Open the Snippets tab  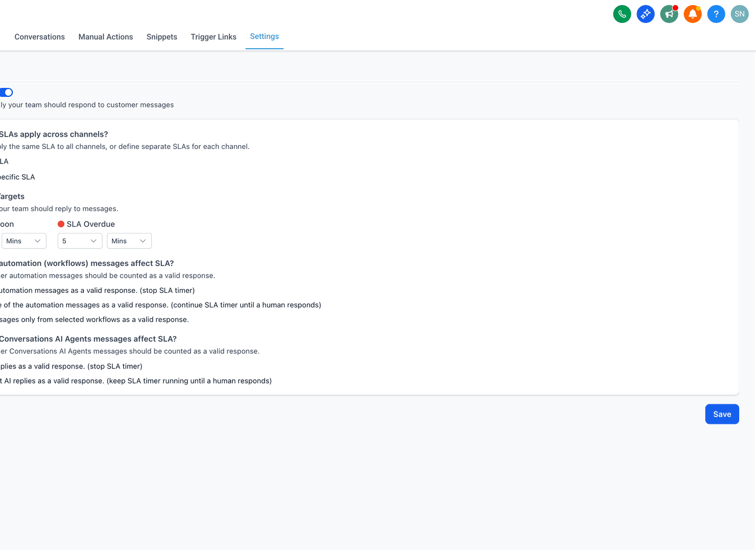coord(162,37)
